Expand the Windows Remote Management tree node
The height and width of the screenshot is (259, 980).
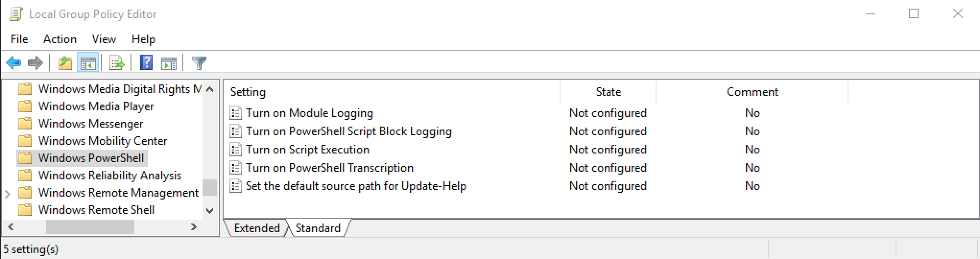(x=8, y=194)
